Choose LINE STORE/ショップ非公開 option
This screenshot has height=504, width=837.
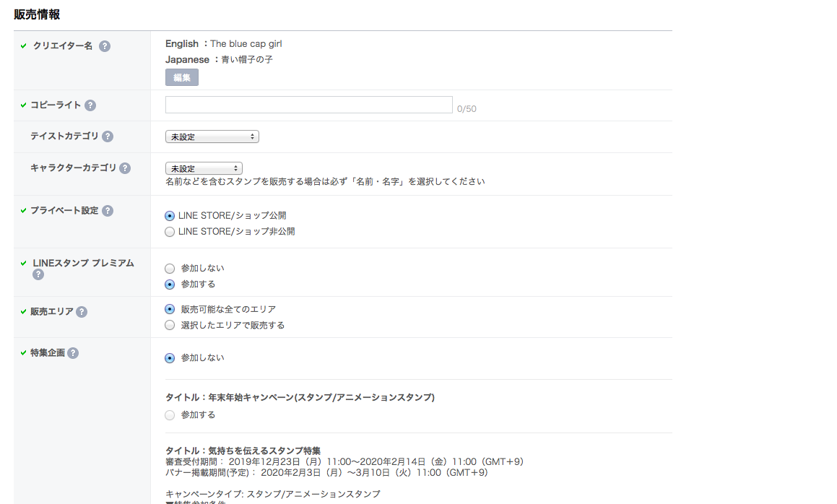(x=170, y=232)
